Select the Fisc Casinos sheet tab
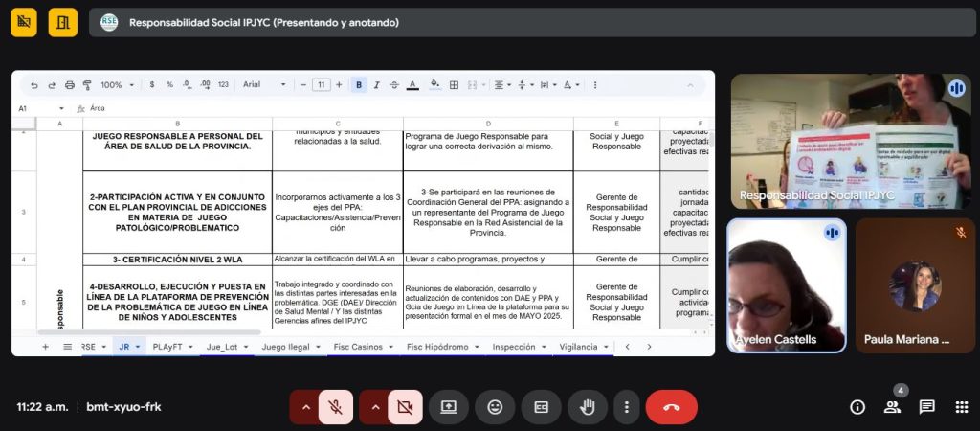Viewport: 980px width, 431px height. pos(359,346)
